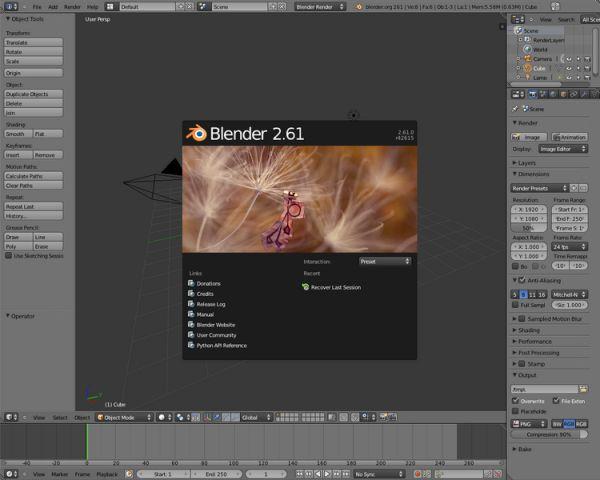This screenshot has height=480, width=600.
Task: Click the World globe icon in outliner
Action: (x=528, y=49)
